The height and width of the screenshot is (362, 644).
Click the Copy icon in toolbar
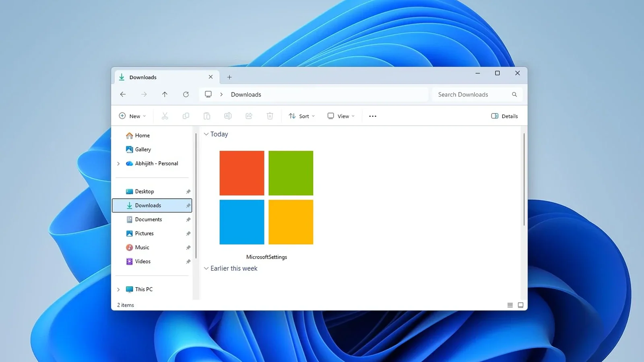(x=186, y=116)
